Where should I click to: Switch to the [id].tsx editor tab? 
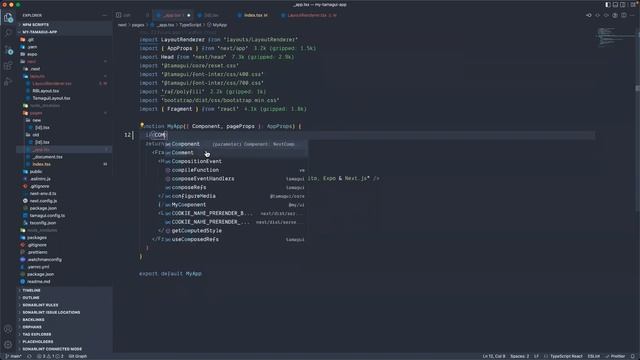[211, 15]
